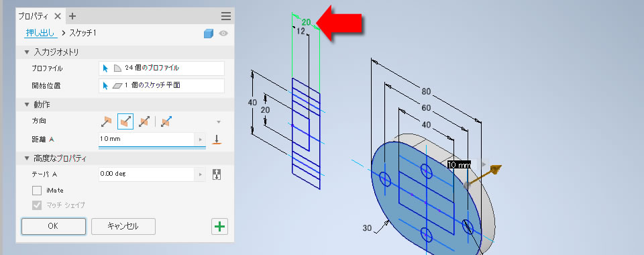
Task: Open the properties panel hamburger menu
Action: tap(226, 16)
